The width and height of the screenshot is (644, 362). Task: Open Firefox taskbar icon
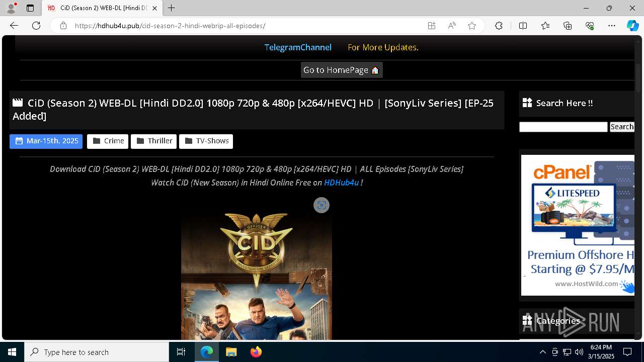(x=256, y=352)
